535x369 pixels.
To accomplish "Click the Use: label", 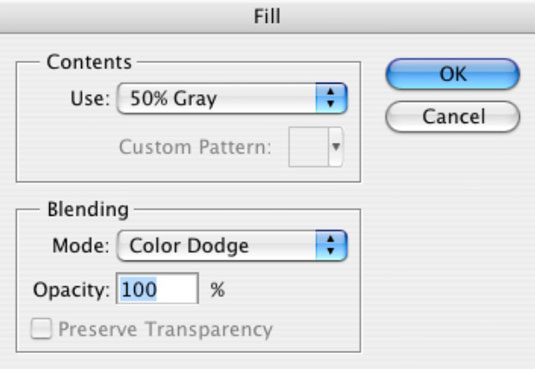I will 90,99.
